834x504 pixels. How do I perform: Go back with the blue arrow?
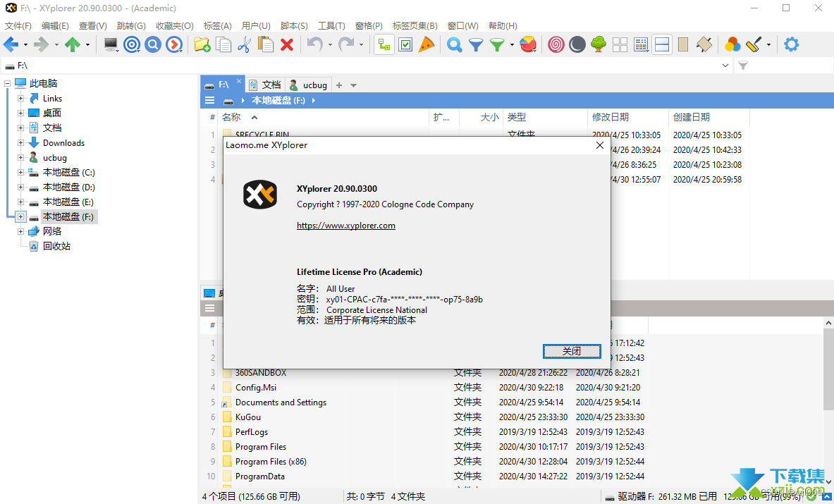coord(11,44)
